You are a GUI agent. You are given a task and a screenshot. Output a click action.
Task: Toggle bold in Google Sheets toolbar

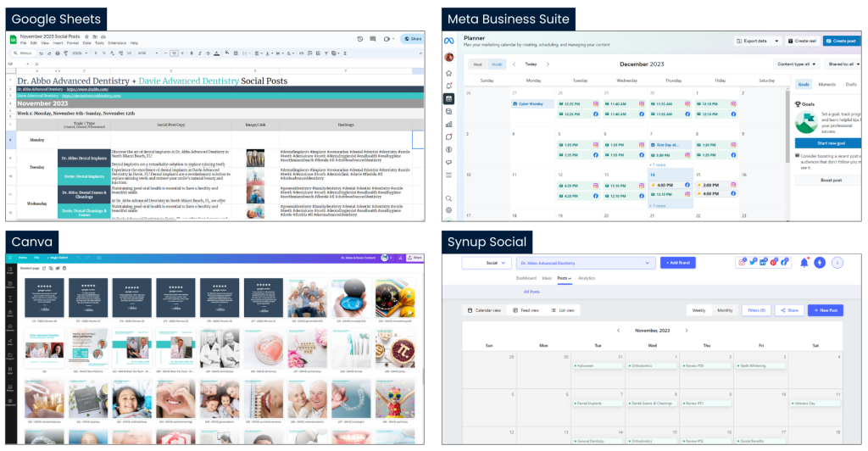click(191, 53)
